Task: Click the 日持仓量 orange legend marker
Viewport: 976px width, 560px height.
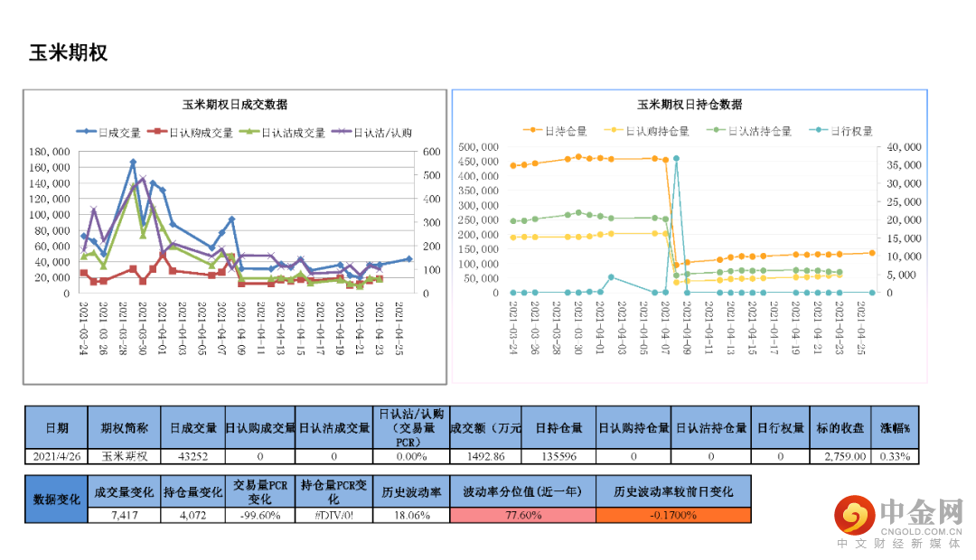Action: point(533,130)
